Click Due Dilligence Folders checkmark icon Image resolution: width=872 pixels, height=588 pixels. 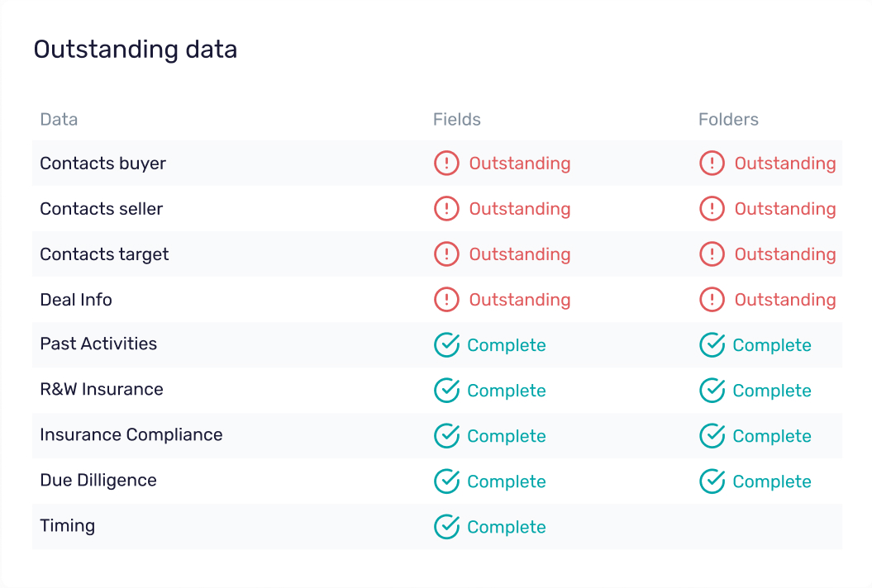point(712,481)
